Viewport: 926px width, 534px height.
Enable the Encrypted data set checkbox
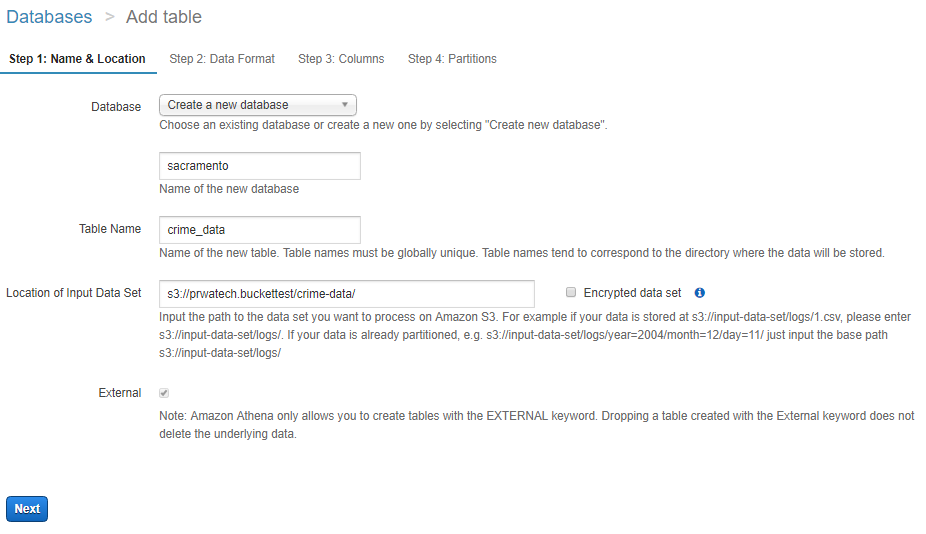[x=570, y=292]
